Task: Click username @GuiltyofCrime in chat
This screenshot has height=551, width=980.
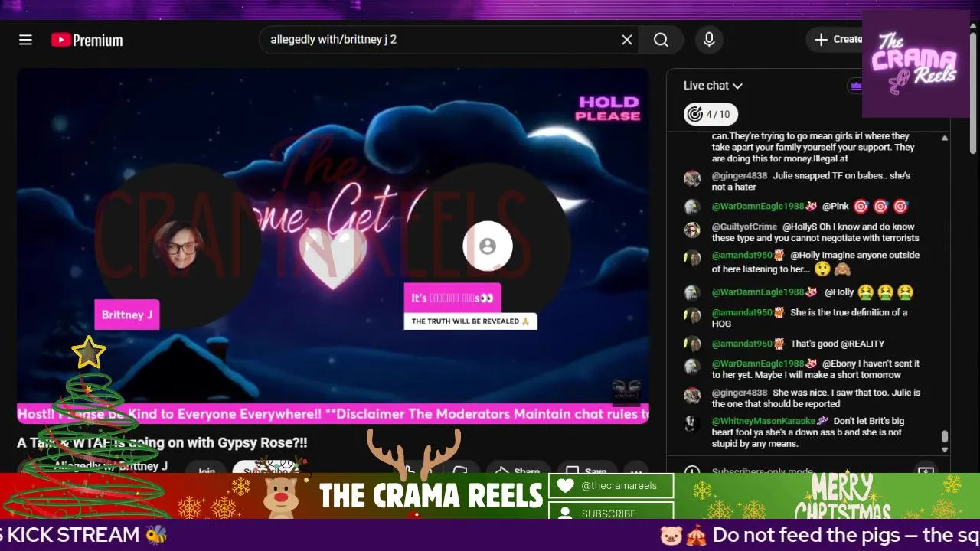Action: click(744, 227)
